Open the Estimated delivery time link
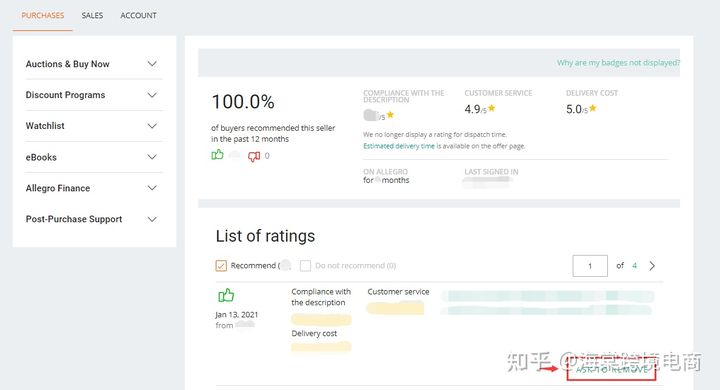This screenshot has width=720, height=390. [399, 146]
